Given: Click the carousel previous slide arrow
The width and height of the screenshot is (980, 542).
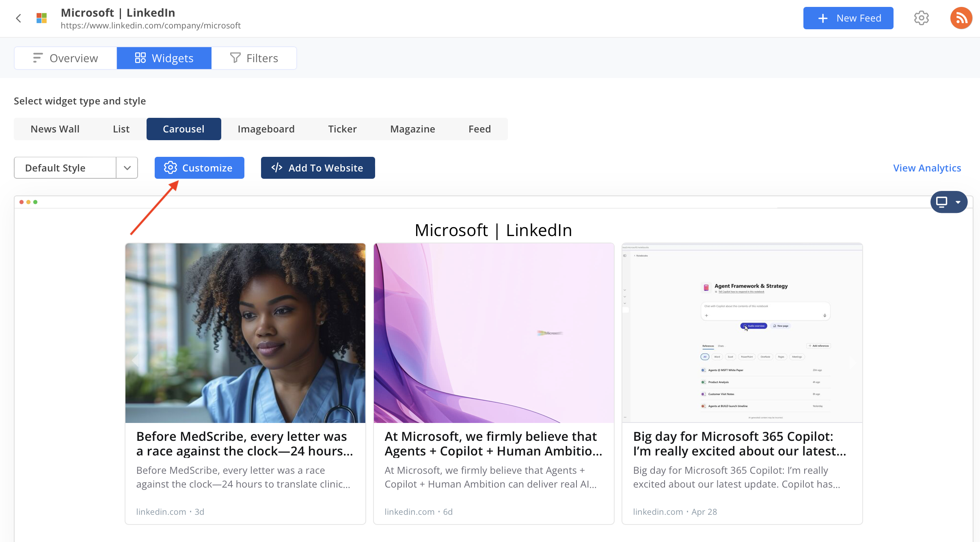Looking at the screenshot, I should (x=136, y=360).
